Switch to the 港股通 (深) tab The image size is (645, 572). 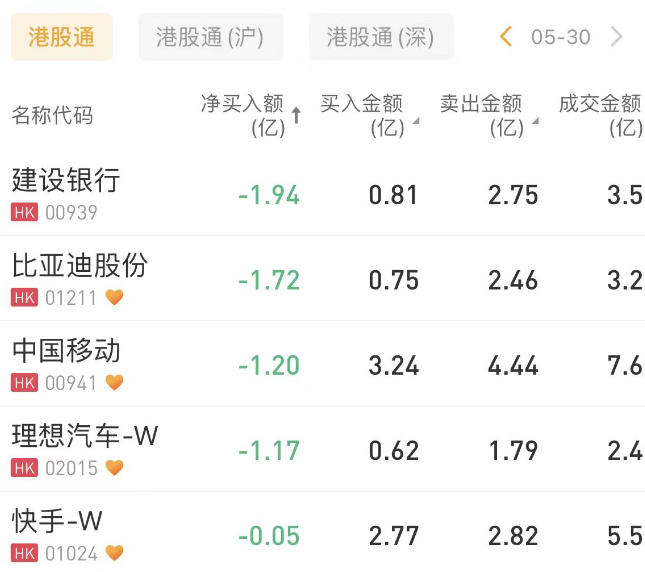point(380,37)
